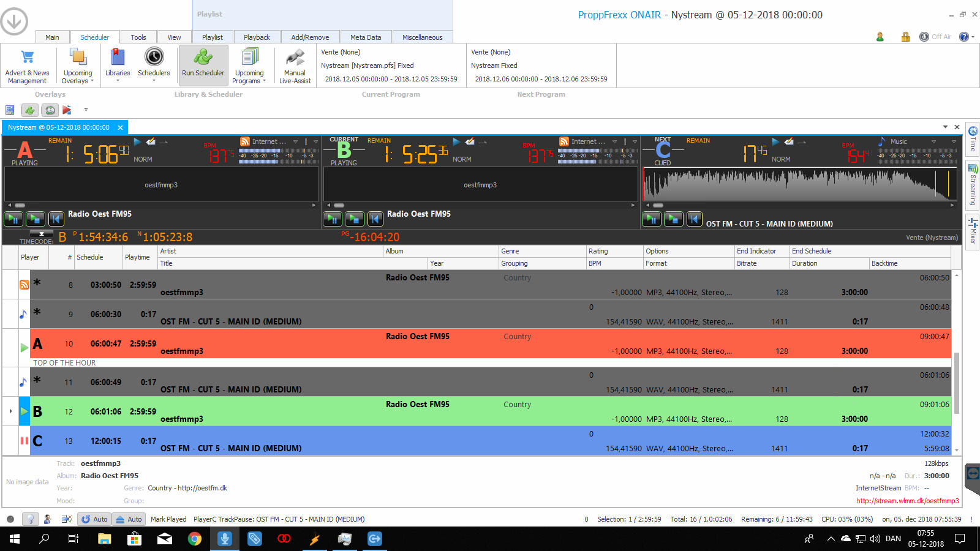The width and height of the screenshot is (980, 551).
Task: Click the edit pencil icon on player C
Action: (789, 141)
